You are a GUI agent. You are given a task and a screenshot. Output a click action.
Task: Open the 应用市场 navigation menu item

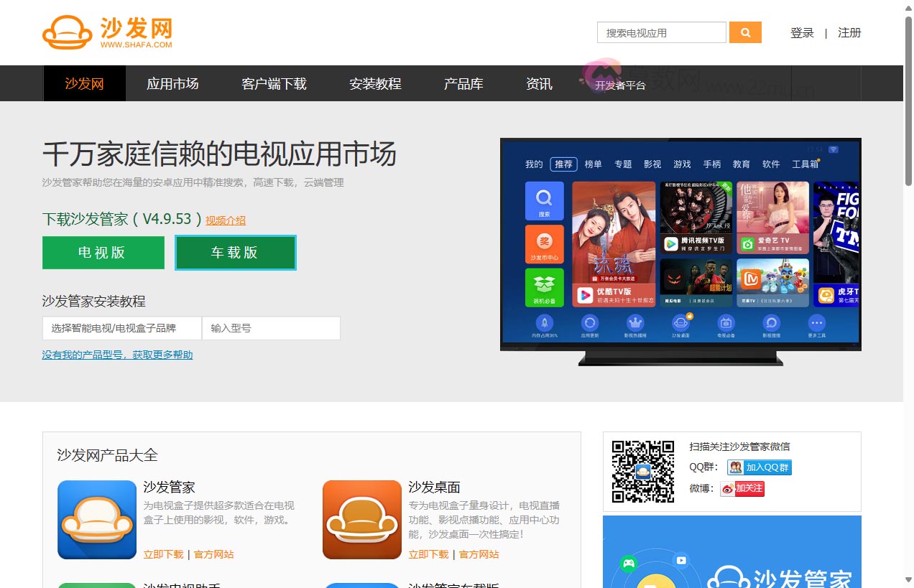pyautogui.click(x=172, y=83)
